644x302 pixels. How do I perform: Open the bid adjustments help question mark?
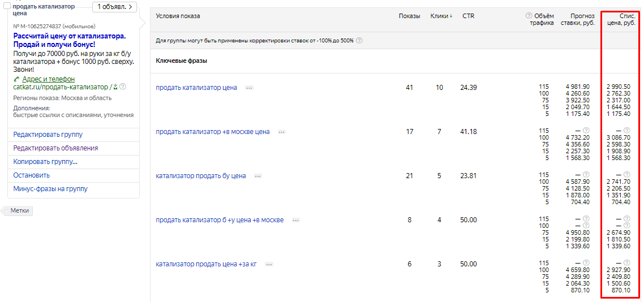359,41
